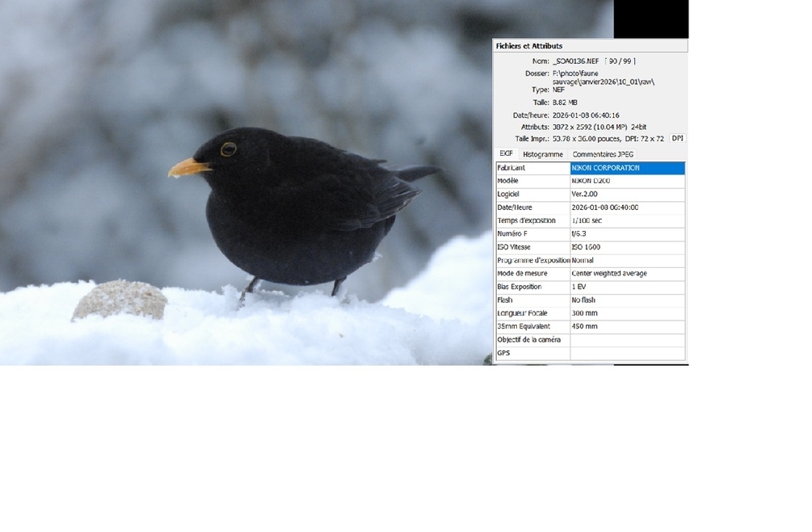Open the Commentaires JPEG tab

point(603,154)
